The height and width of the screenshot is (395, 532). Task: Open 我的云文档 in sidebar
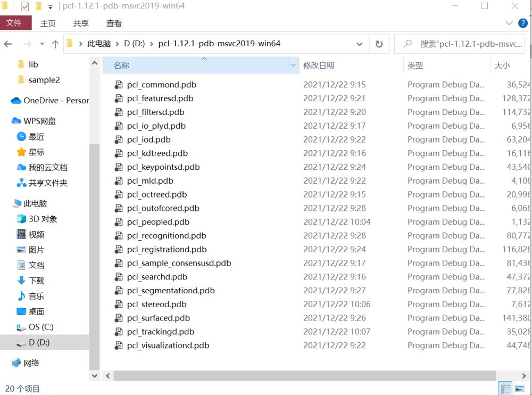point(42,168)
